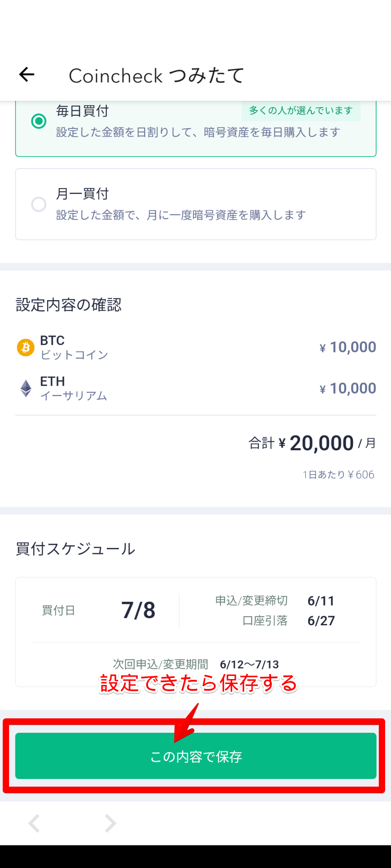
Task: Tap the browser back chevron at bottom
Action: pos(34,823)
